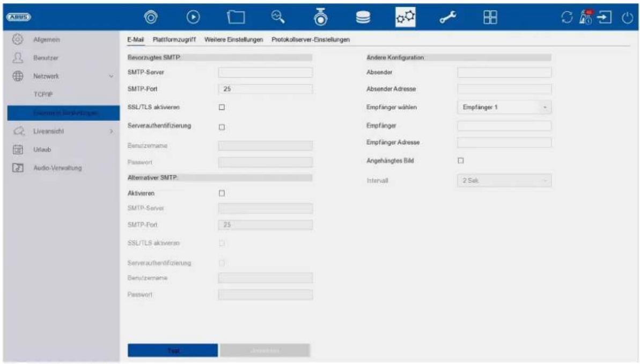Open the storage disk stack icon

point(363,17)
